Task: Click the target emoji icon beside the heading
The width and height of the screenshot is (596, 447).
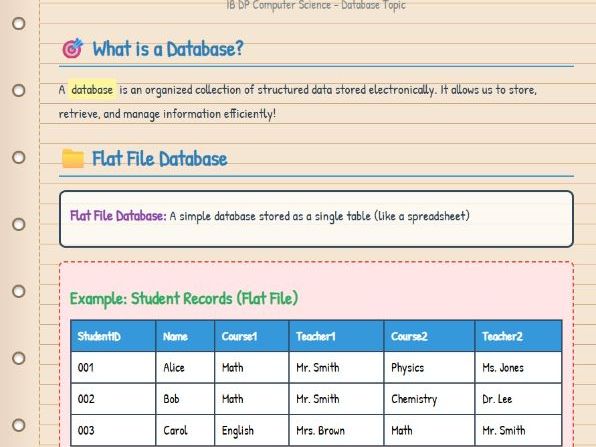Action: pos(73,48)
